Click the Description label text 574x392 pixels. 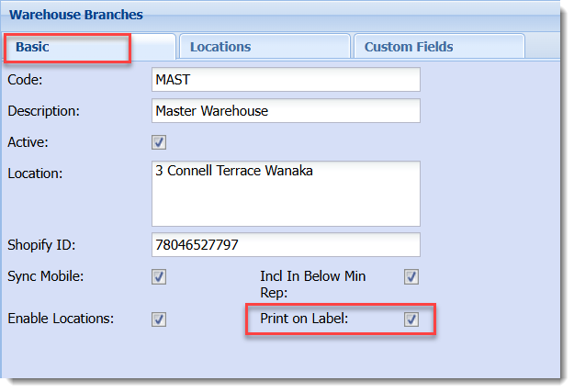point(44,111)
